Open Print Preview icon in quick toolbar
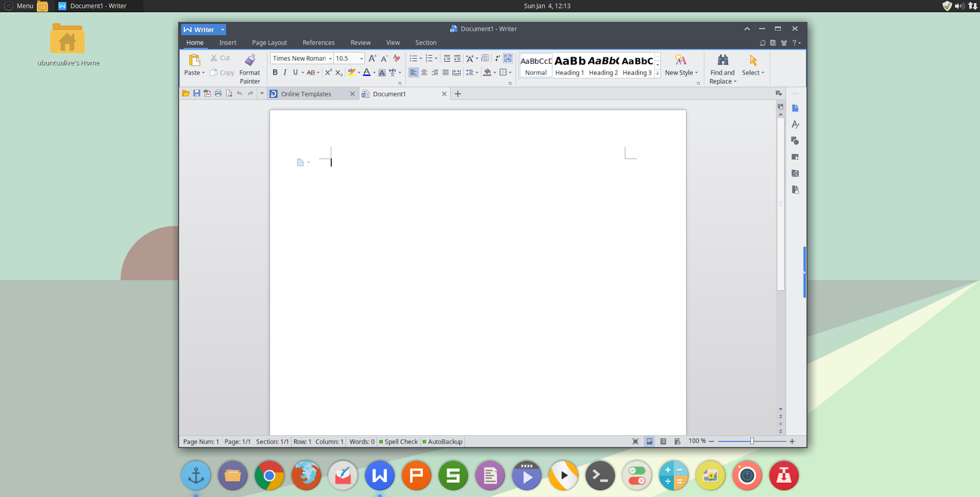This screenshot has height=497, width=980. (229, 94)
